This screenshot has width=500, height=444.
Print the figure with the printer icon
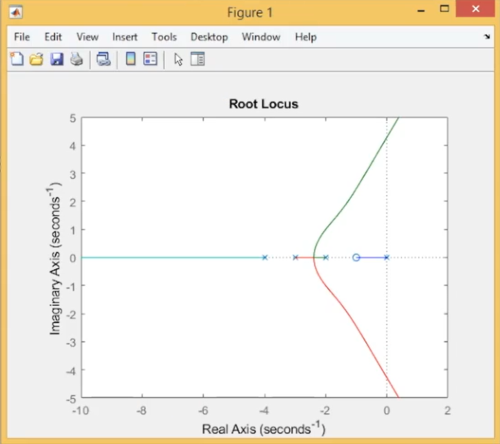click(x=77, y=59)
